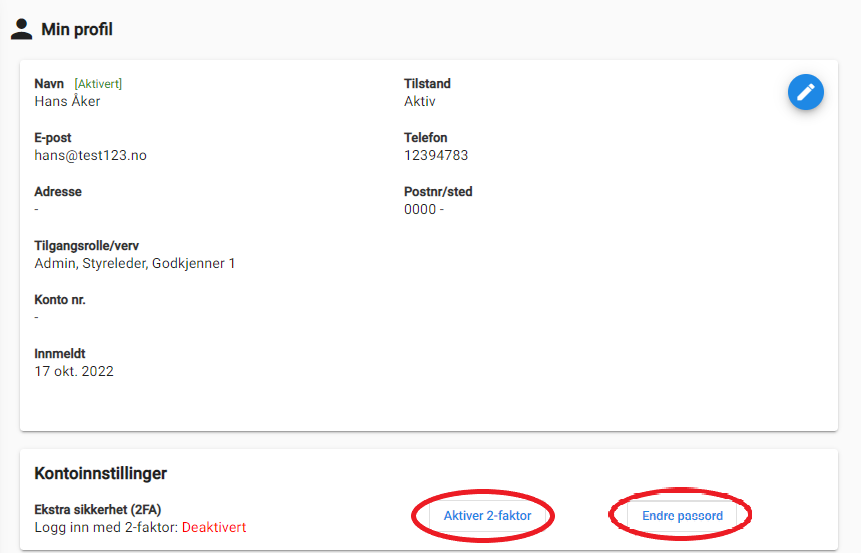
Task: Click the Tilgangsrolle/verv field label
Action: tap(86, 245)
